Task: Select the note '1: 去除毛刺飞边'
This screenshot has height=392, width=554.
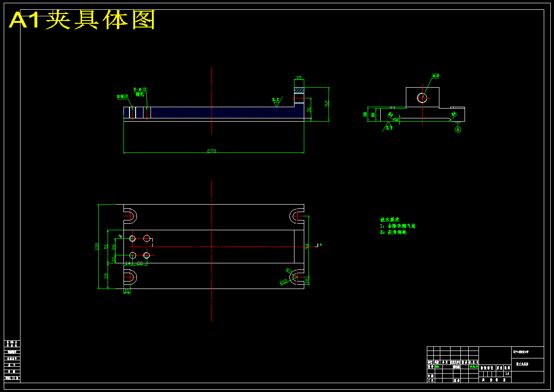Action: (x=398, y=226)
